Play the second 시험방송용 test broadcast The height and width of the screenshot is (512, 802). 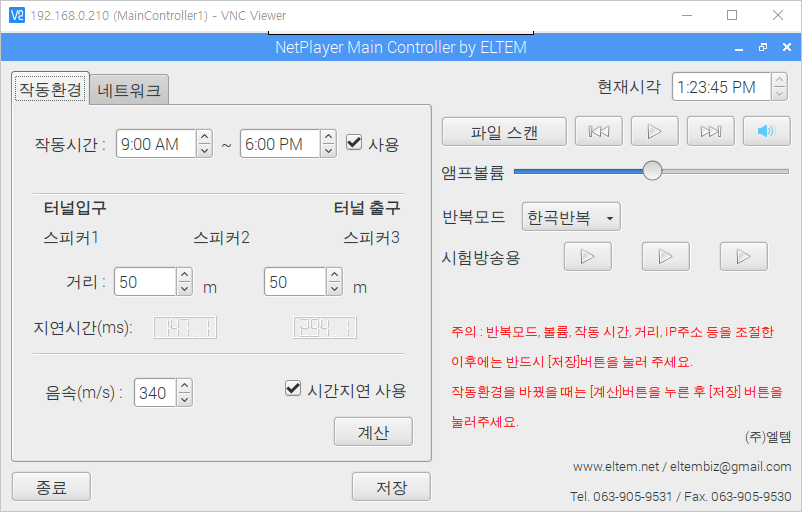(665, 257)
